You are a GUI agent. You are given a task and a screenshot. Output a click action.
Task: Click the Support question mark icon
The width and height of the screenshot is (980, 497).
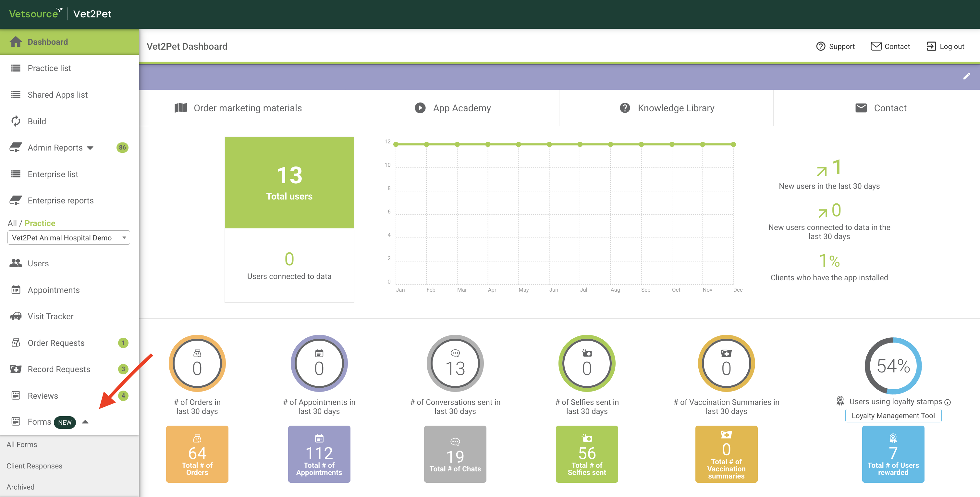point(821,46)
